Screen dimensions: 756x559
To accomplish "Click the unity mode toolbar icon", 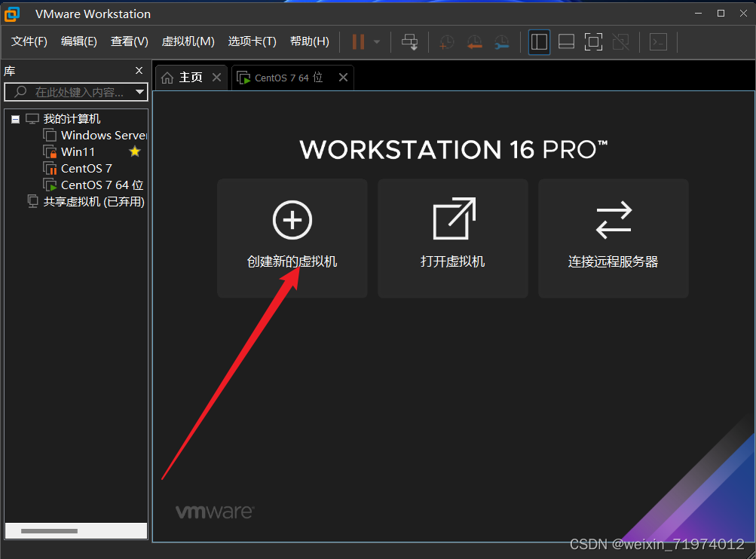I will 621,42.
